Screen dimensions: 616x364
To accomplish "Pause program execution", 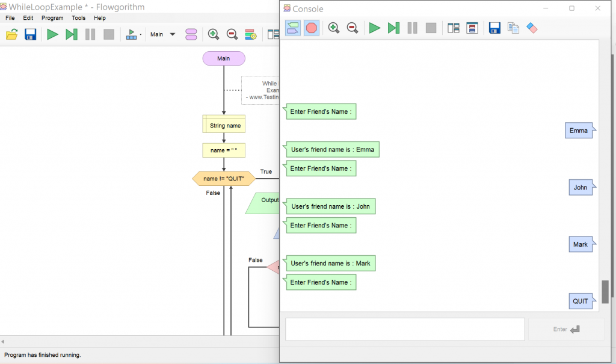I will pos(90,34).
